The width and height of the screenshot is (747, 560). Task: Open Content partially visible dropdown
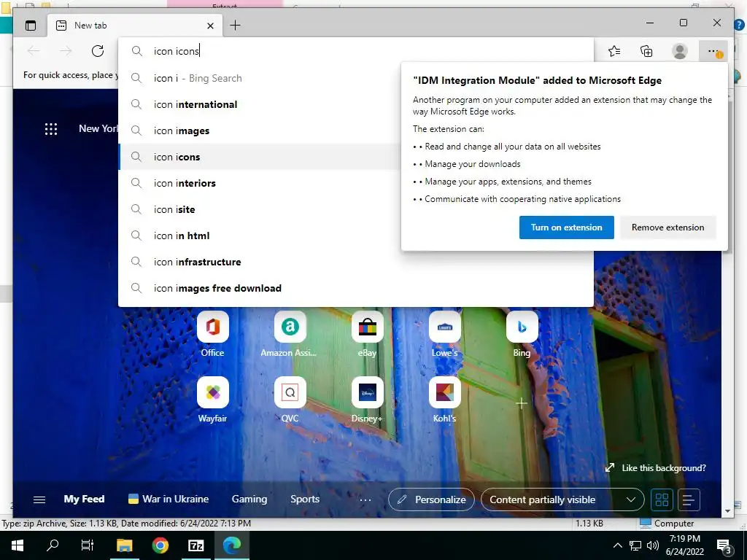click(x=562, y=499)
